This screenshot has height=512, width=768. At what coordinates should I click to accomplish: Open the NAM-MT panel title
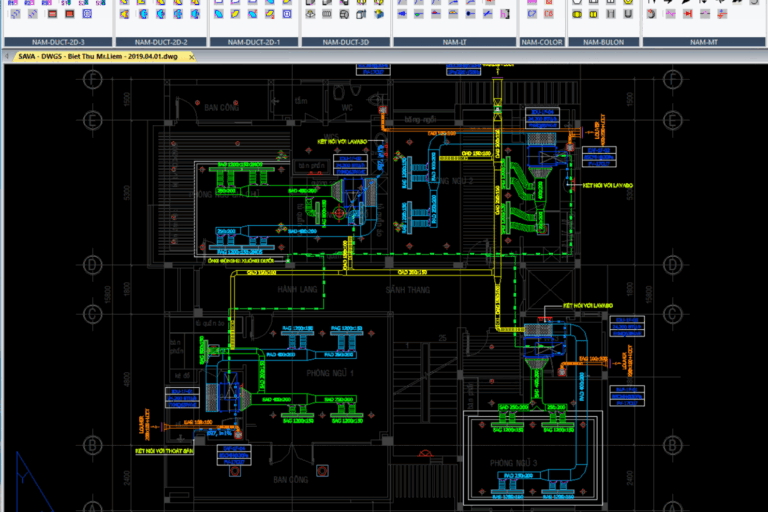tap(704, 42)
